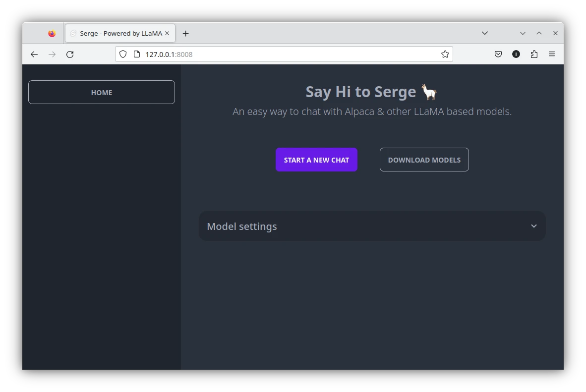Select the Serge - Powered by LLaMA tab
The image size is (586, 392).
coord(120,33)
